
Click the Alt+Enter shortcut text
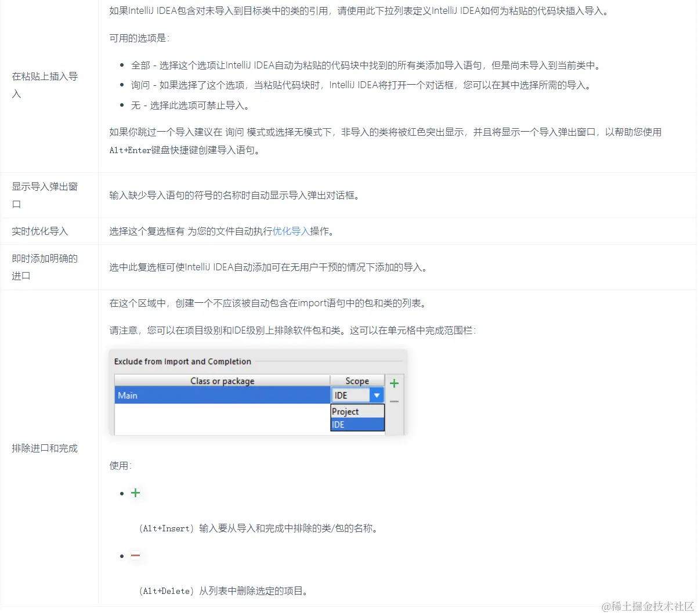(x=130, y=150)
